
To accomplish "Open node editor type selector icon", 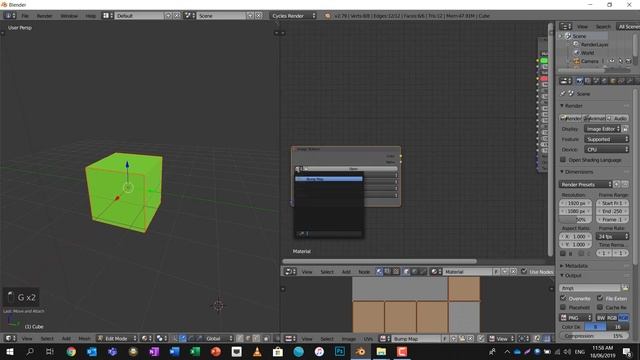I will coord(290,272).
